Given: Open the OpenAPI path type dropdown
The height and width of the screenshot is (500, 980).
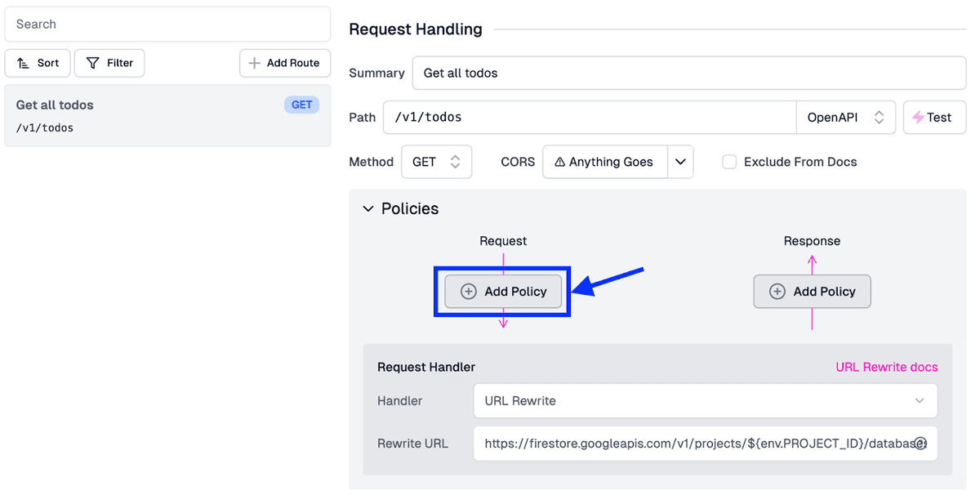Looking at the screenshot, I should (845, 118).
